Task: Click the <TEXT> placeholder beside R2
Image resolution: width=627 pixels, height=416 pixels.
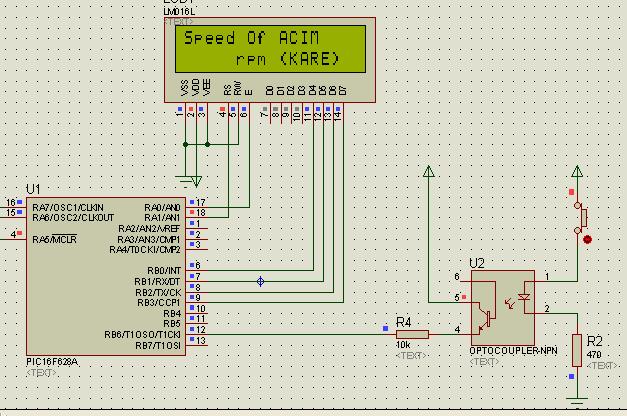Action: pos(602,366)
